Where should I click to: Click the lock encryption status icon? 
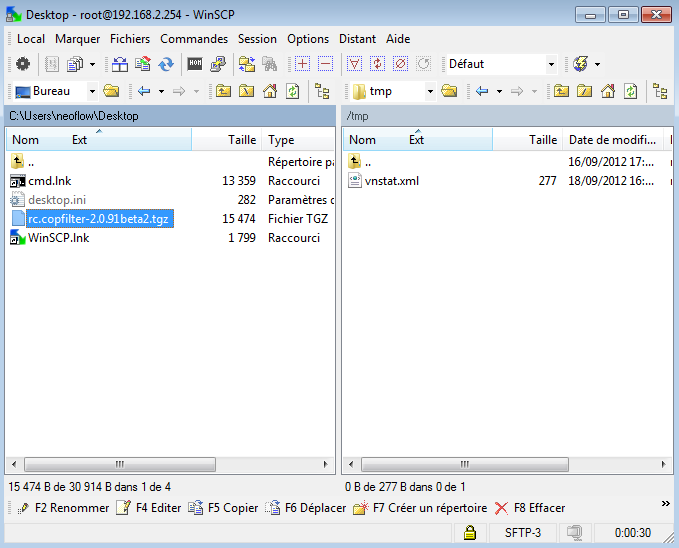[x=469, y=532]
